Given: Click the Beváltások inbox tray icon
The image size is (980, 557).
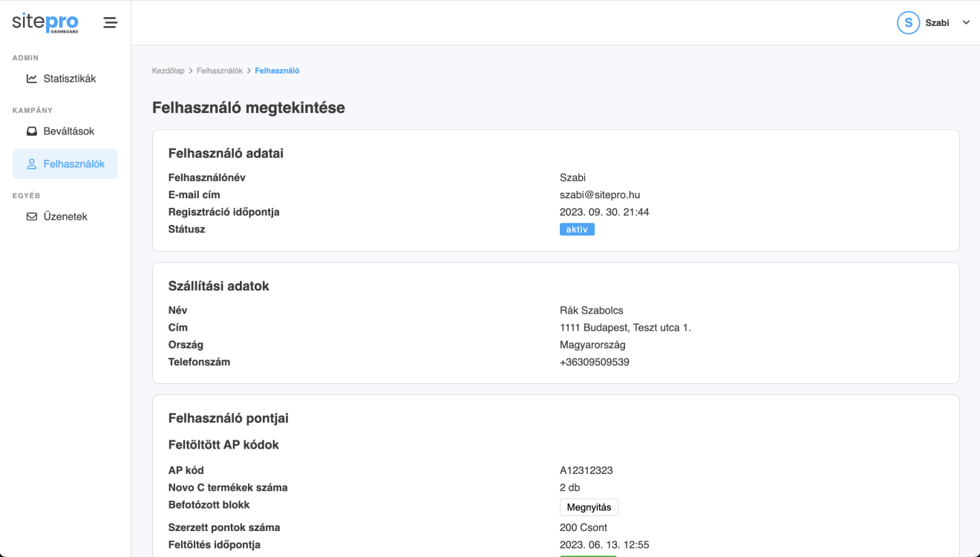Looking at the screenshot, I should [31, 131].
